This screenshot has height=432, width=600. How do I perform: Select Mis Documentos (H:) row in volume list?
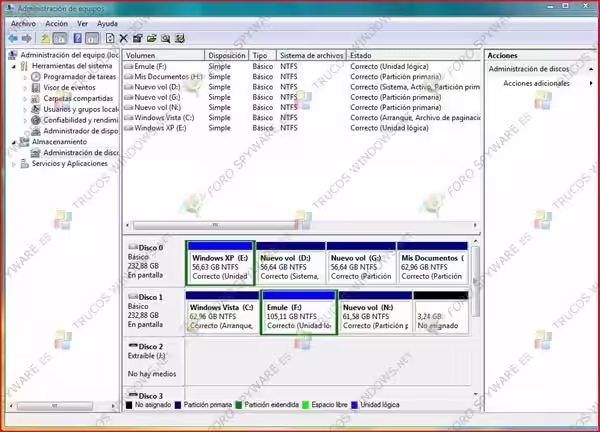click(302, 77)
